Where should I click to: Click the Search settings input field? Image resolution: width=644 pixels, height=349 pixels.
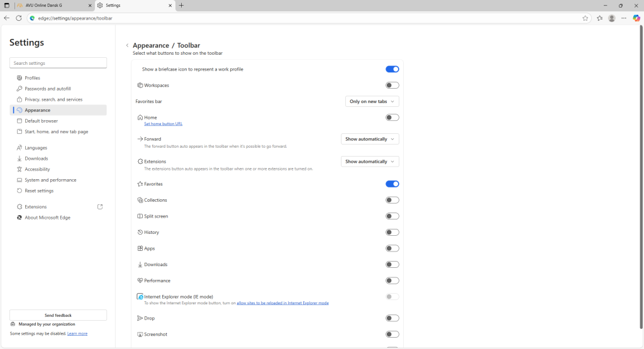[x=58, y=63]
